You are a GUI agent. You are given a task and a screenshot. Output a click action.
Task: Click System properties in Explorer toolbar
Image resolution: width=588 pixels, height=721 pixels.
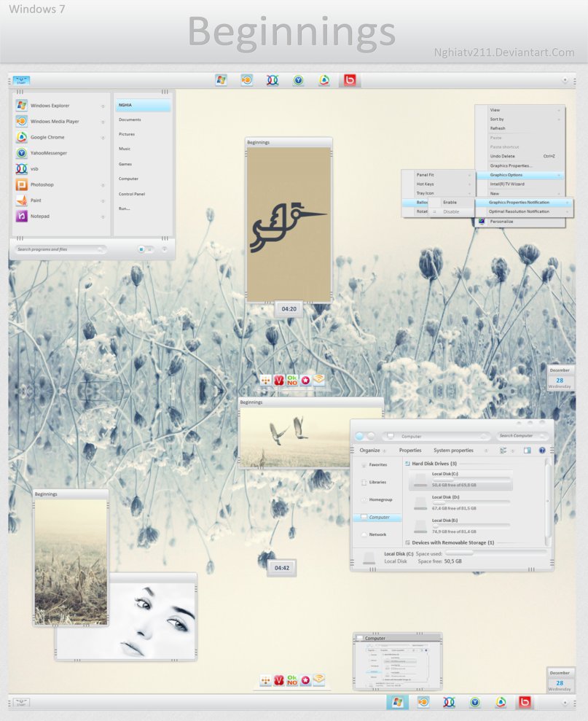pos(453,451)
